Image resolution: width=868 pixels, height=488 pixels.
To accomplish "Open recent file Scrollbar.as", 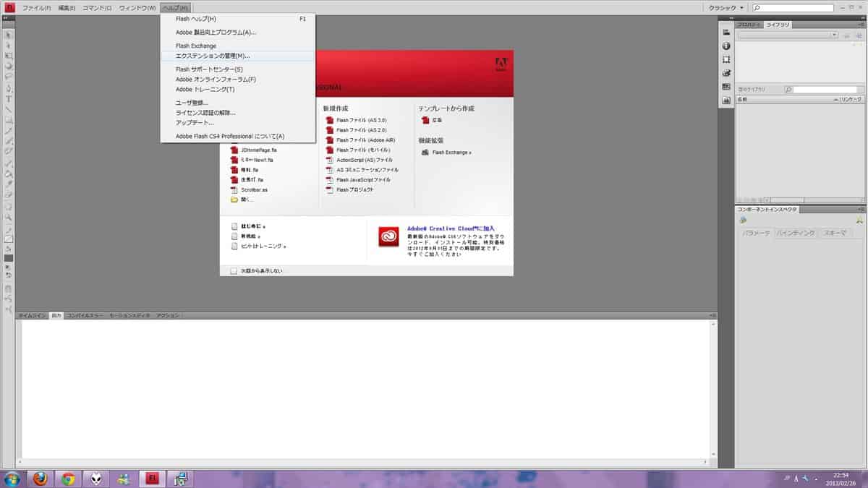I will click(249, 189).
